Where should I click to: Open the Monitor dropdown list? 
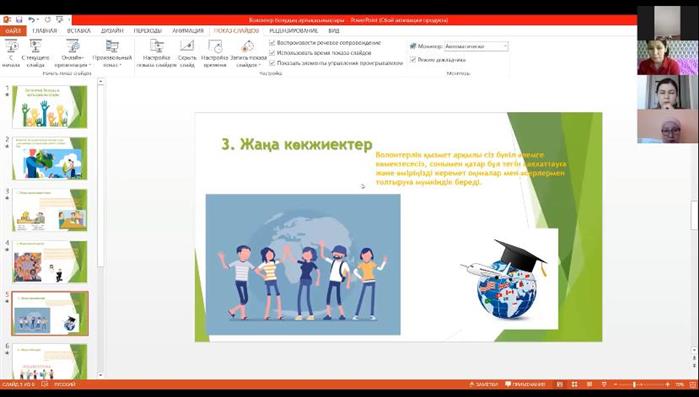(x=477, y=46)
